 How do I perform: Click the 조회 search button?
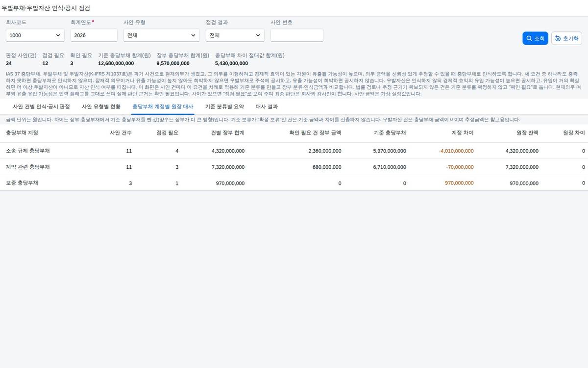(535, 38)
